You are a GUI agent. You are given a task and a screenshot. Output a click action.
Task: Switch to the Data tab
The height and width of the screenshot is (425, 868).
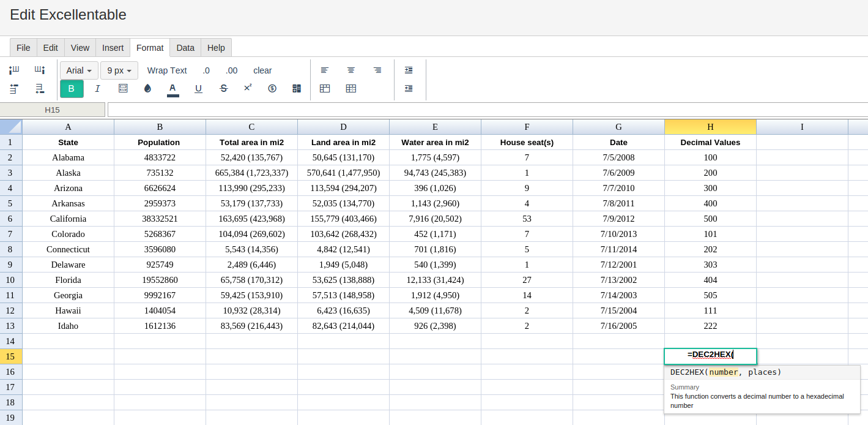[x=185, y=48]
